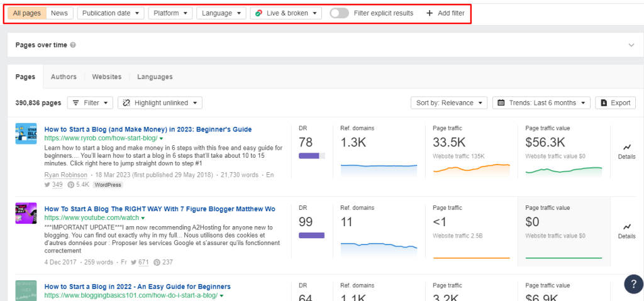
Task: Open URL dropdown arrow for bloggingbasics101.com link
Action: click(x=221, y=296)
